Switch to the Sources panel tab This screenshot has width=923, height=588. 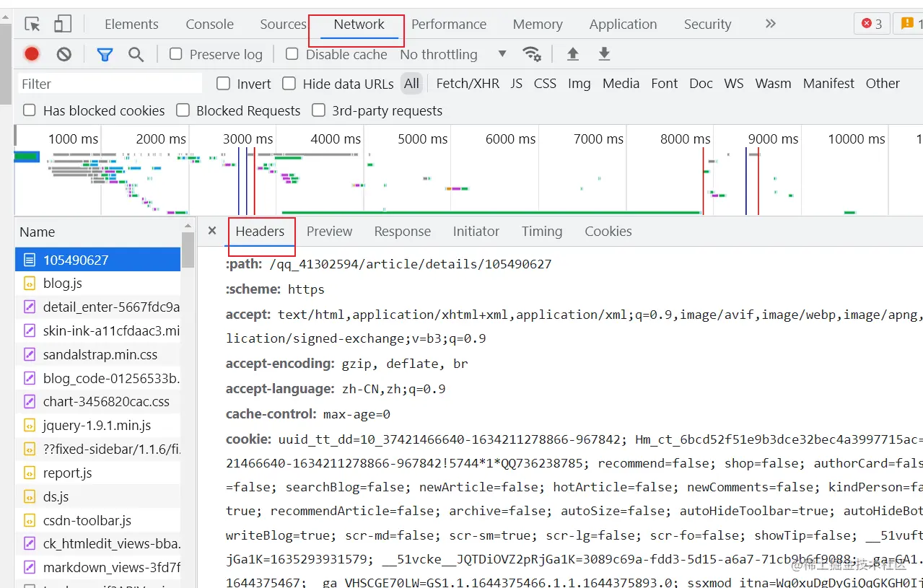click(x=284, y=24)
